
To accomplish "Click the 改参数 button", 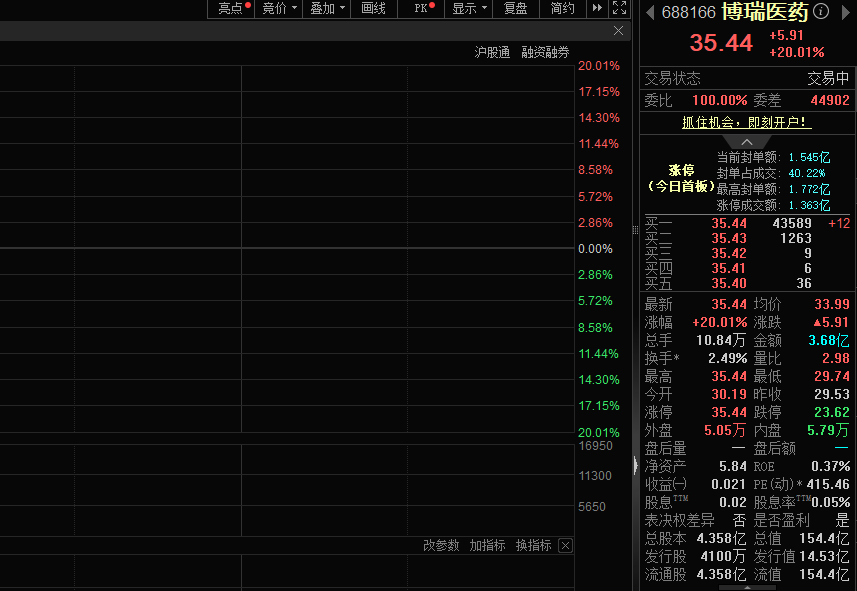I will (441, 545).
